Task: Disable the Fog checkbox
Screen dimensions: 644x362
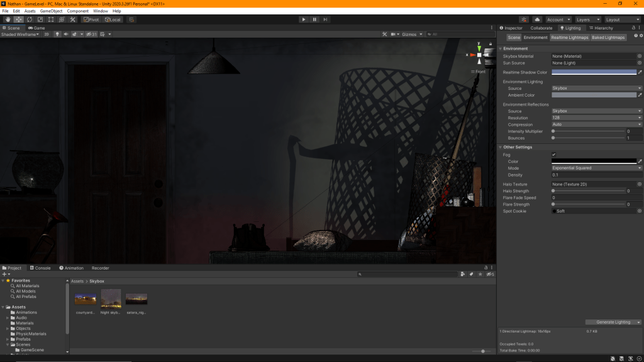Action: click(554, 155)
